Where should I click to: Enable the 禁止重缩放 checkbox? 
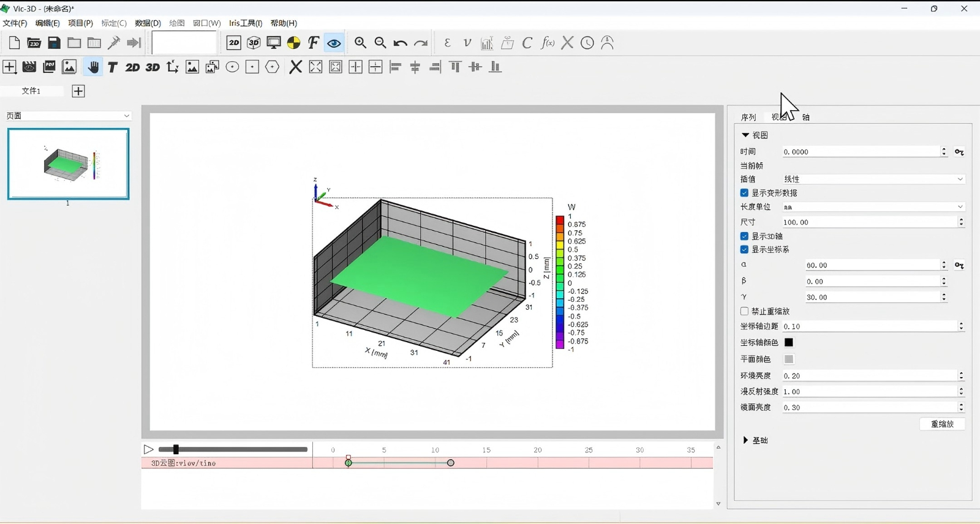pos(744,312)
